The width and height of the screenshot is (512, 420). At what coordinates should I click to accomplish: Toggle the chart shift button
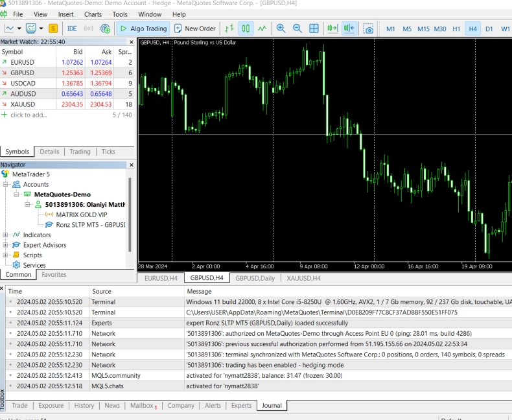(x=349, y=29)
